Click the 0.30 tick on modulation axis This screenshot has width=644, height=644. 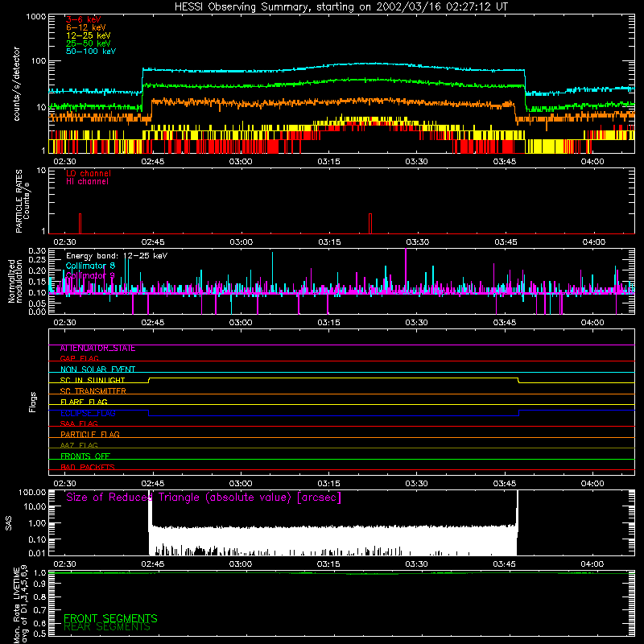[37, 251]
